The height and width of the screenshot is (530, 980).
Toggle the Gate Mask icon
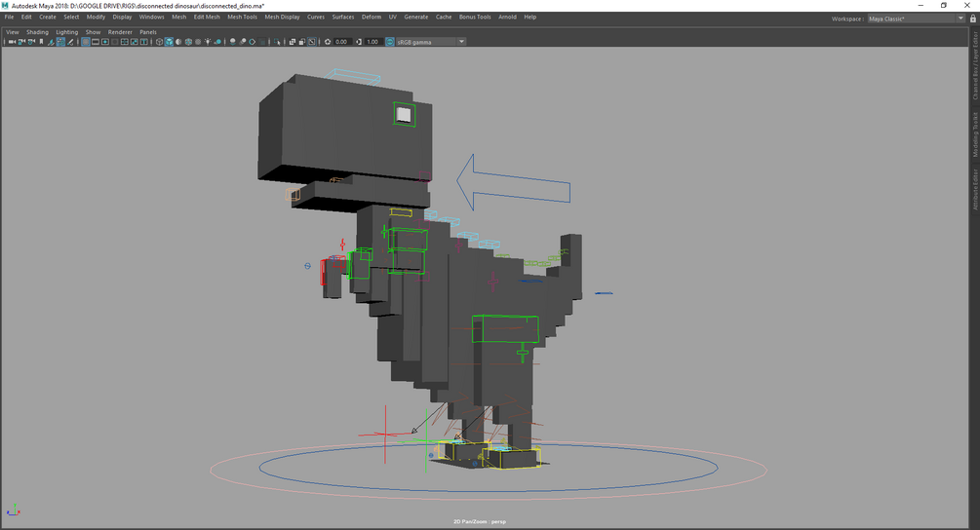[x=114, y=42]
